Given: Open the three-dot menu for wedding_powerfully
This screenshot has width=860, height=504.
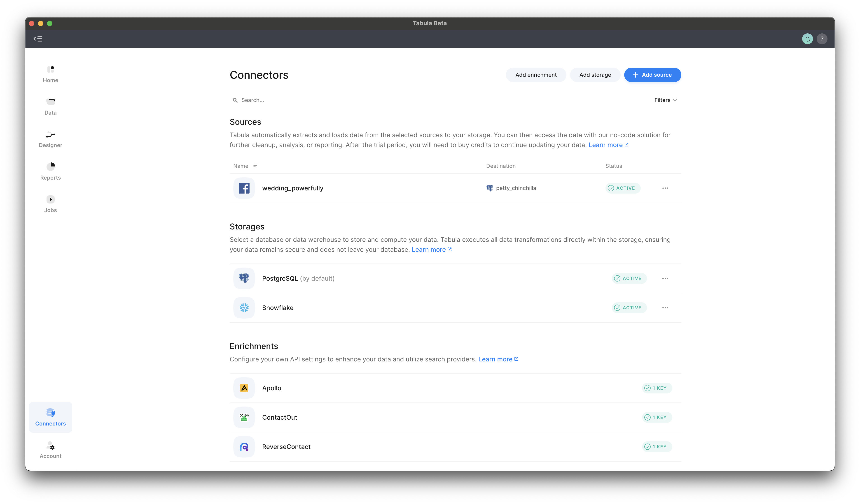Looking at the screenshot, I should click(665, 188).
